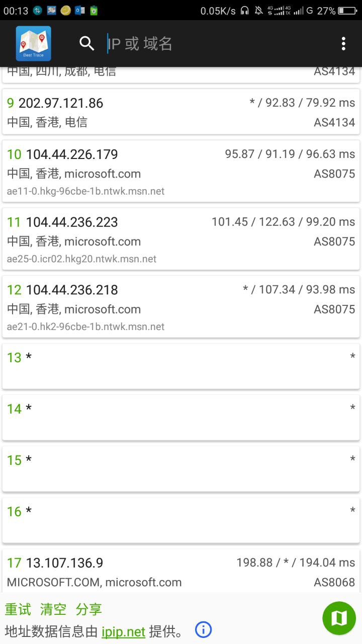Select the timed-out hop 15 row
Image resolution: width=362 pixels, height=644 pixels.
pyautogui.click(x=181, y=468)
